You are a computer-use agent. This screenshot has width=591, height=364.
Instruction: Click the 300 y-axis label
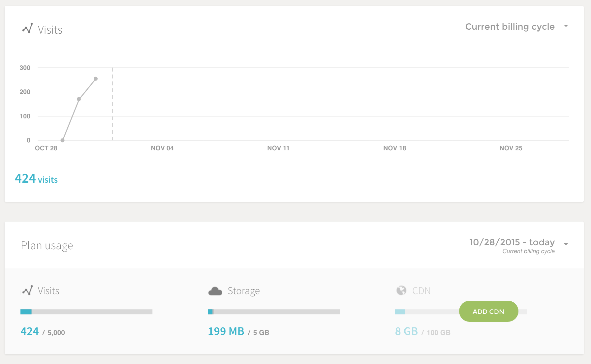coord(25,68)
